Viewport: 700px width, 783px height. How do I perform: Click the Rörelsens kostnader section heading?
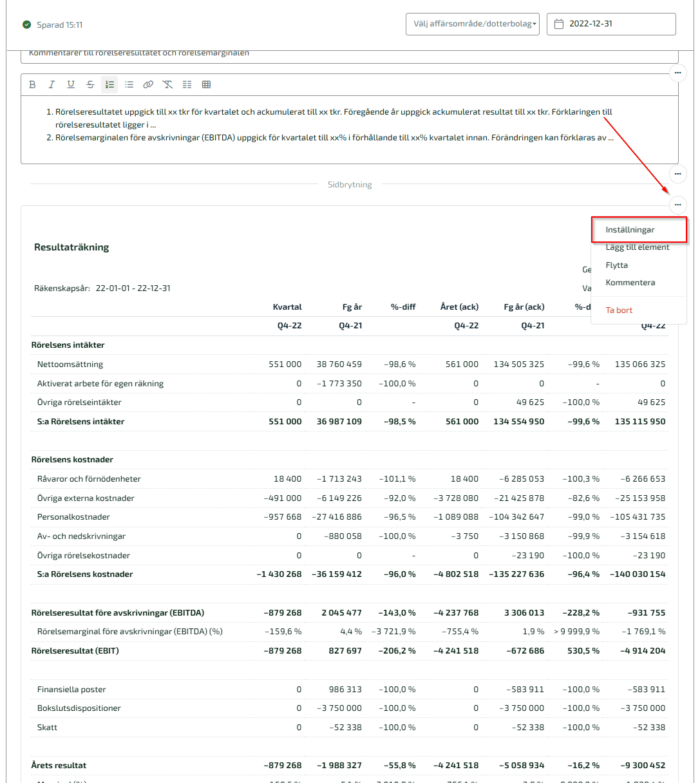[72, 460]
